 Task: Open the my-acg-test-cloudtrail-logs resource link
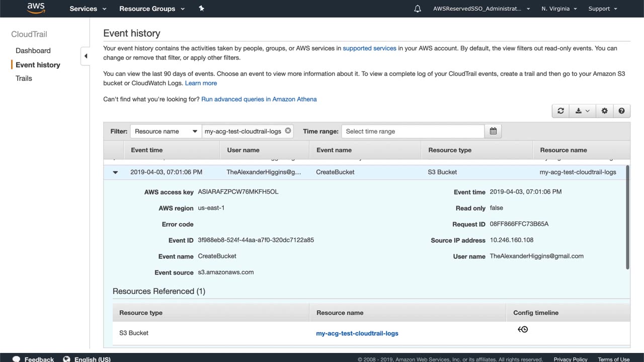pyautogui.click(x=357, y=333)
